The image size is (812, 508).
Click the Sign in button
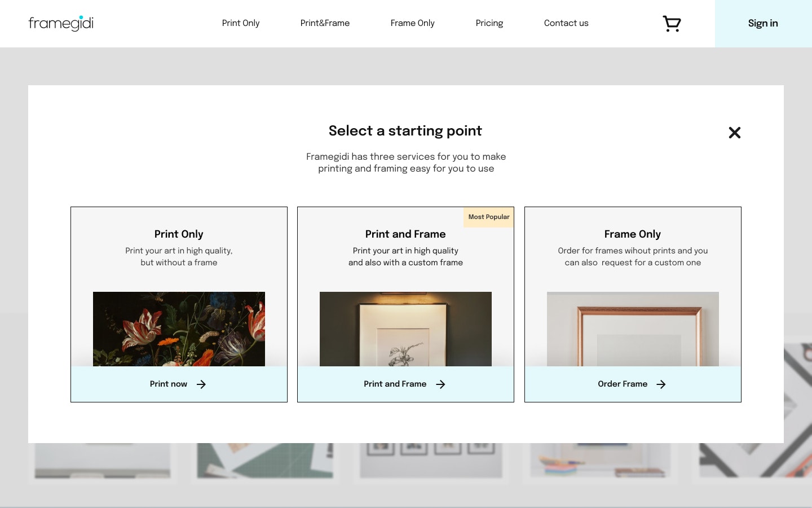click(763, 24)
